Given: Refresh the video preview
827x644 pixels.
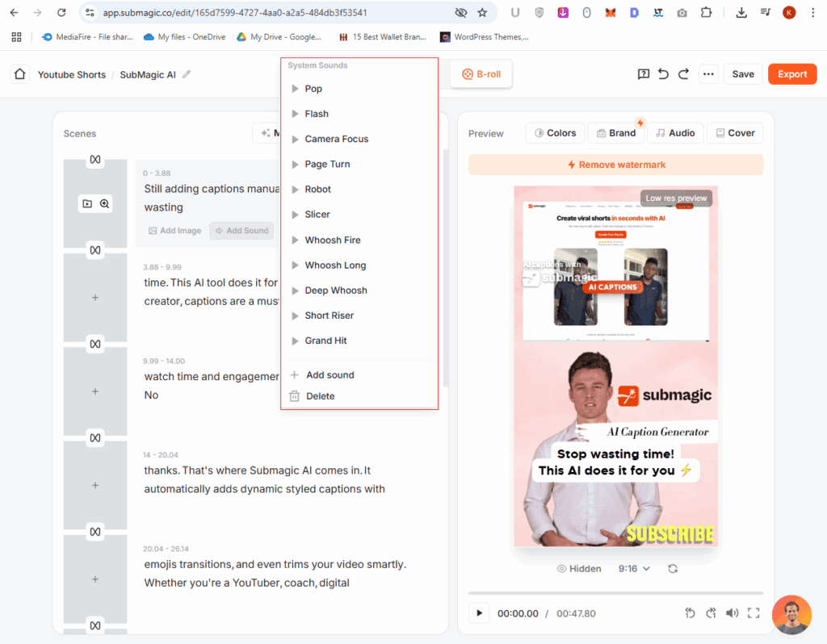Looking at the screenshot, I should [x=673, y=569].
